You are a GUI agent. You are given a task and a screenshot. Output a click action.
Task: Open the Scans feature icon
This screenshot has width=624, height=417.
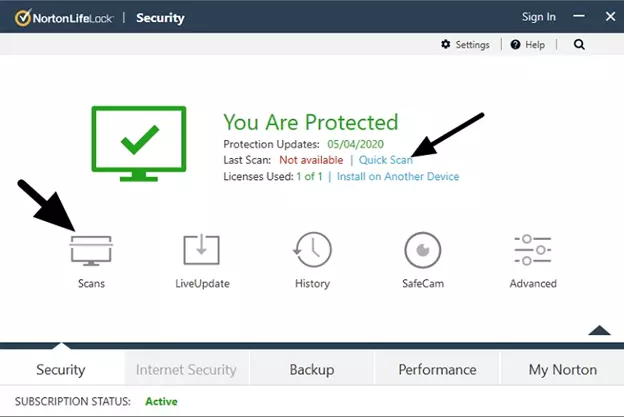click(91, 250)
